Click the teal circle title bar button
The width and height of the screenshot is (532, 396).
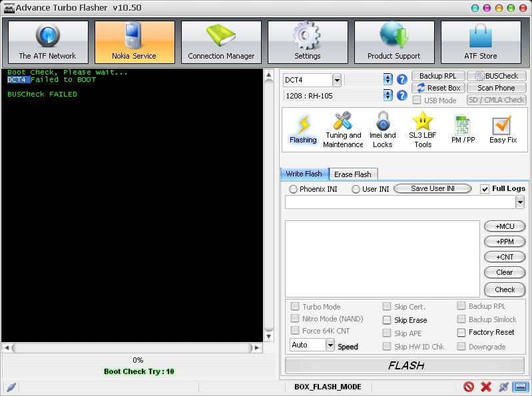[x=475, y=8]
